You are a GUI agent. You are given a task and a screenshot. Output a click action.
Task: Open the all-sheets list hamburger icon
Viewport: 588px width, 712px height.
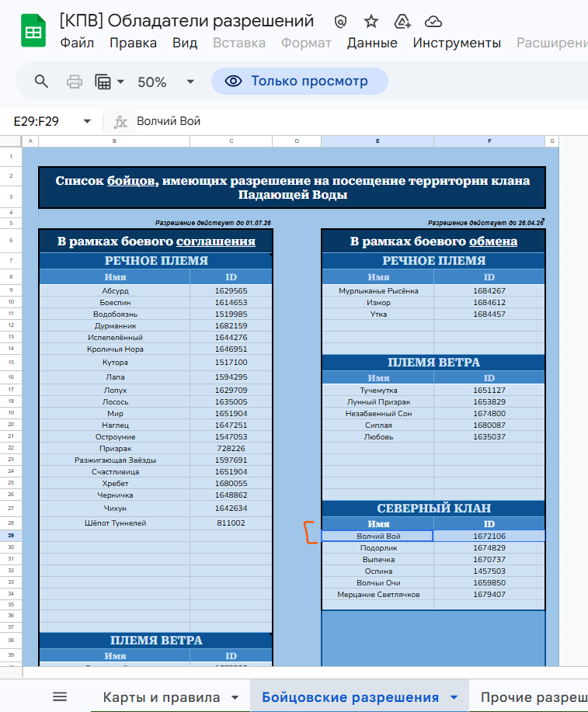tap(60, 696)
